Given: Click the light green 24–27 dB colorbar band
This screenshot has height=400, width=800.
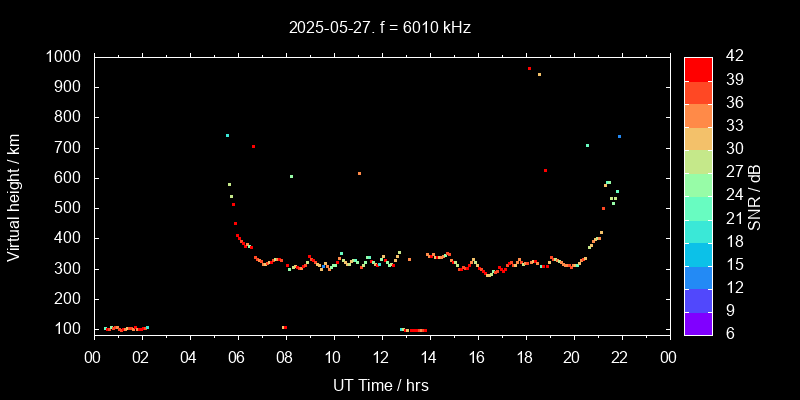Looking at the screenshot, I should point(698,183).
